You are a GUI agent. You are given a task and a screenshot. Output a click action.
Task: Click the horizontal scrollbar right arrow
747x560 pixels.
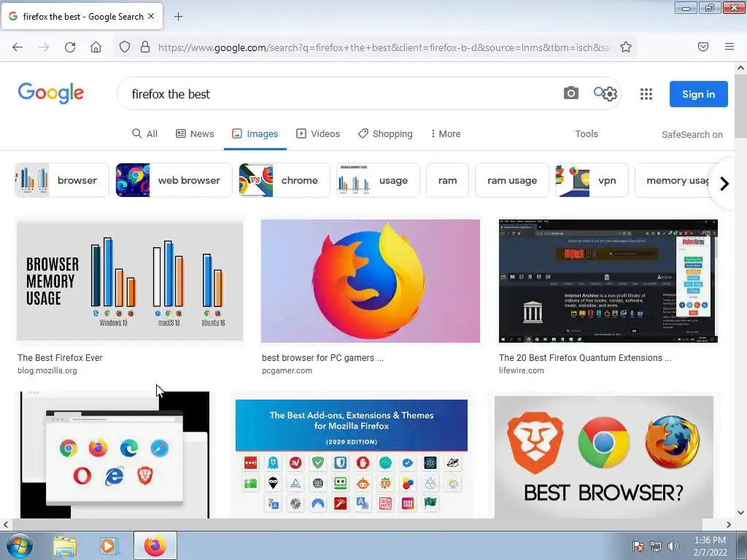click(x=729, y=524)
